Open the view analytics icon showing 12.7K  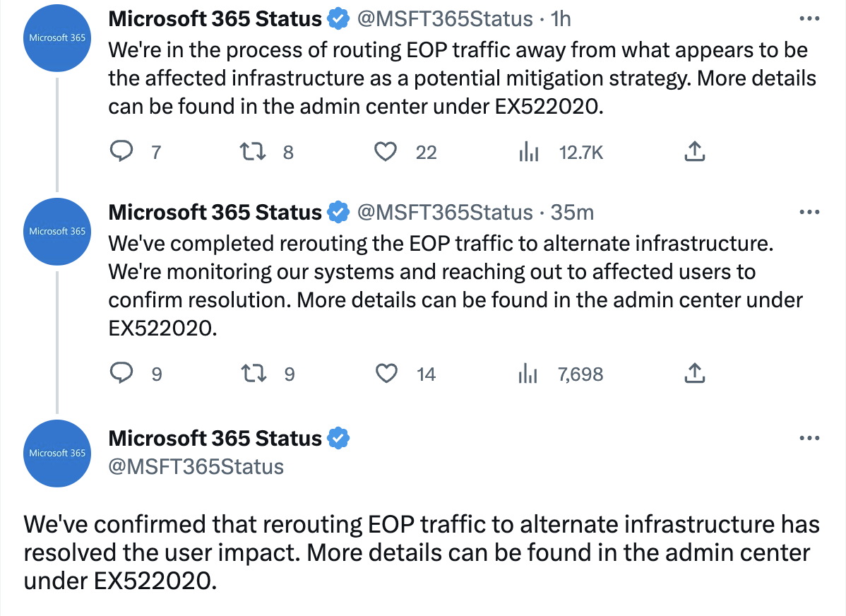[x=528, y=150]
